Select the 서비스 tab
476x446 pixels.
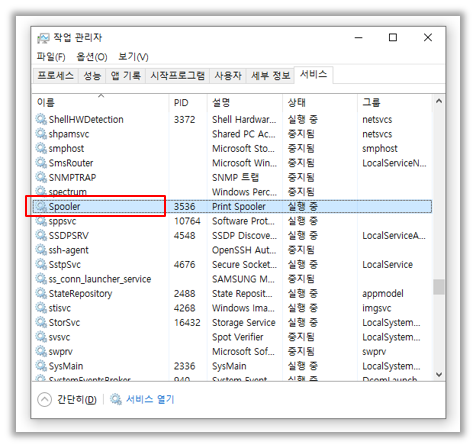tap(313, 74)
